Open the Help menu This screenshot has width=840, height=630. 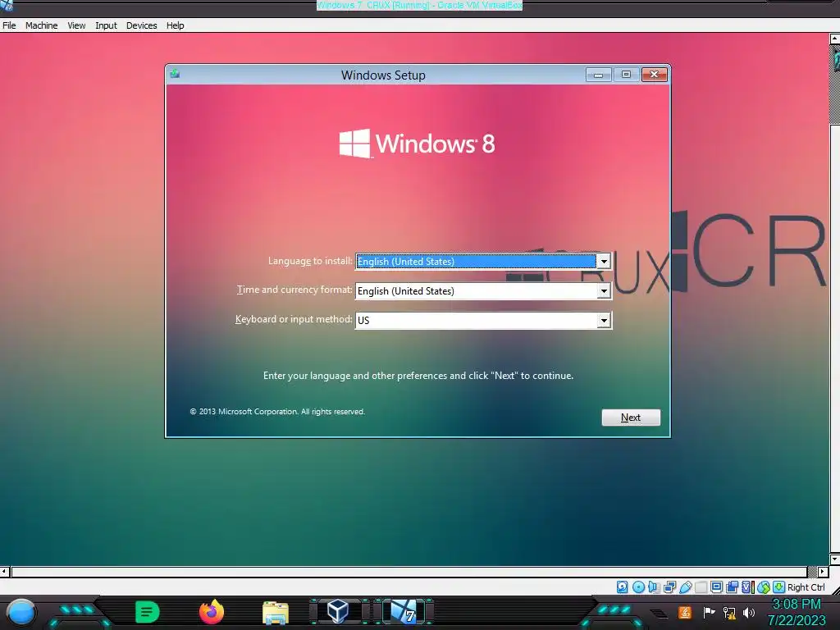[176, 25]
